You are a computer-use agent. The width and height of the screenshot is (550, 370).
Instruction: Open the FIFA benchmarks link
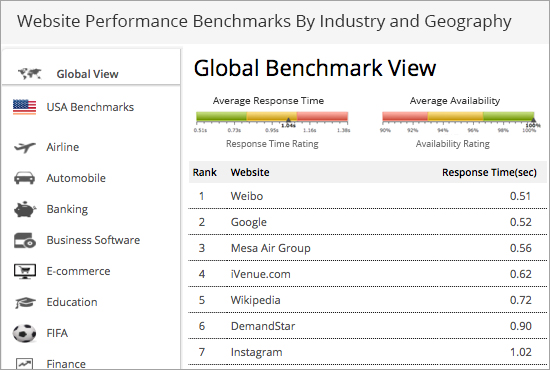pyautogui.click(x=57, y=333)
